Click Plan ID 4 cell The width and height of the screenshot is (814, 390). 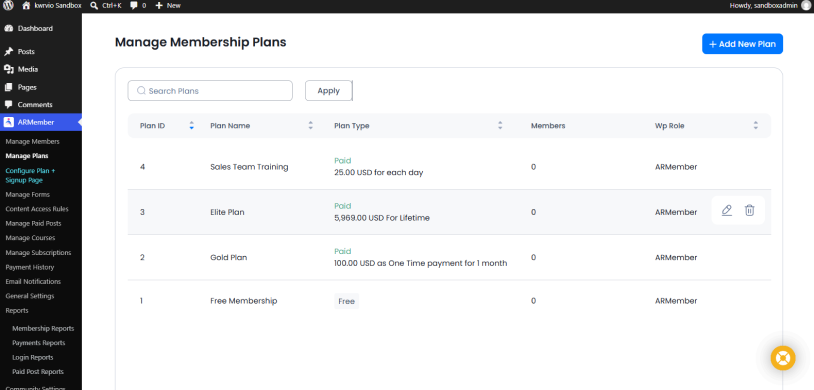point(142,167)
